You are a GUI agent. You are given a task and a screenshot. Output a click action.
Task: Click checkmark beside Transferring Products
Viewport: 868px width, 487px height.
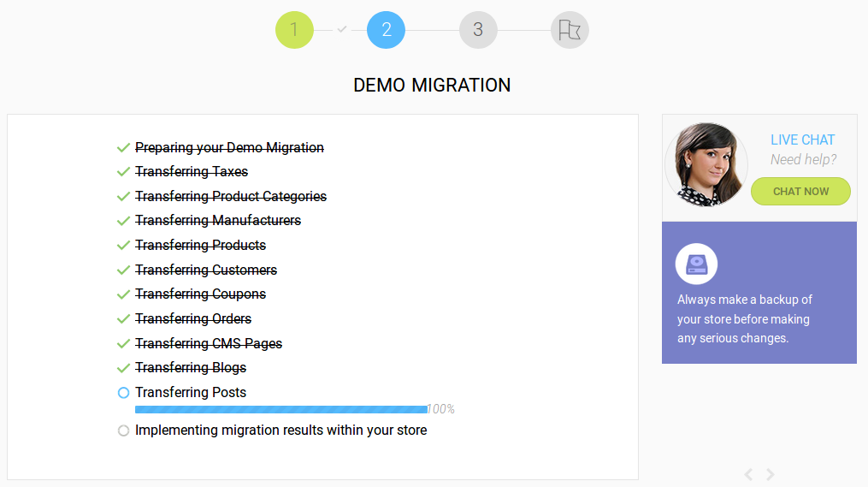123,246
